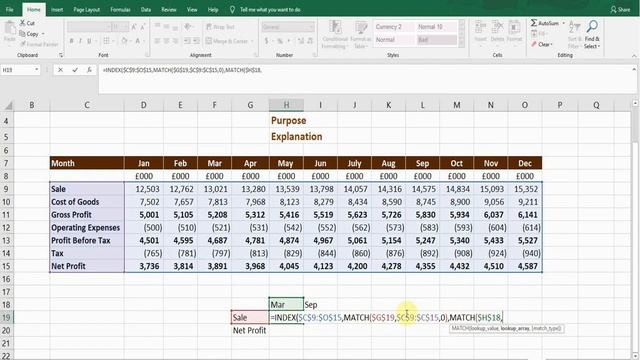Decrease font size with smaller A icon
Viewport: 640px width, 360px height.
coord(143,27)
